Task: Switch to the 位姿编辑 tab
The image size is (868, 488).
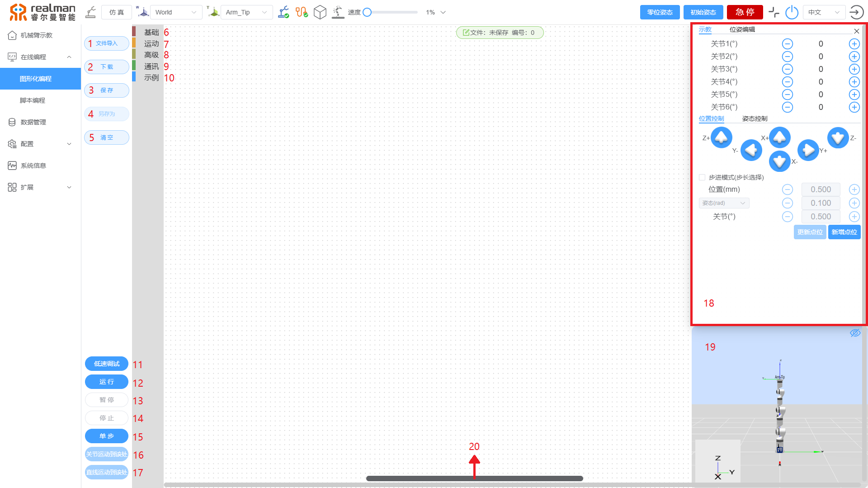Action: coord(742,29)
